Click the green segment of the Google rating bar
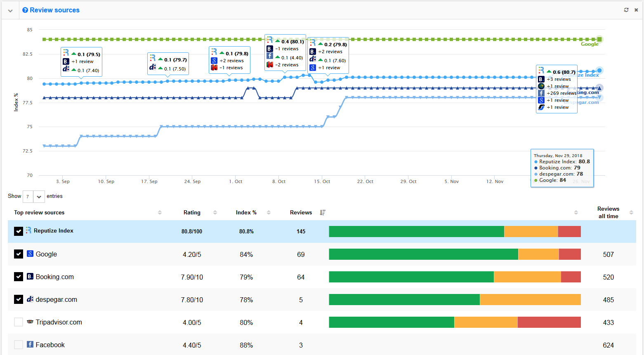 423,254
